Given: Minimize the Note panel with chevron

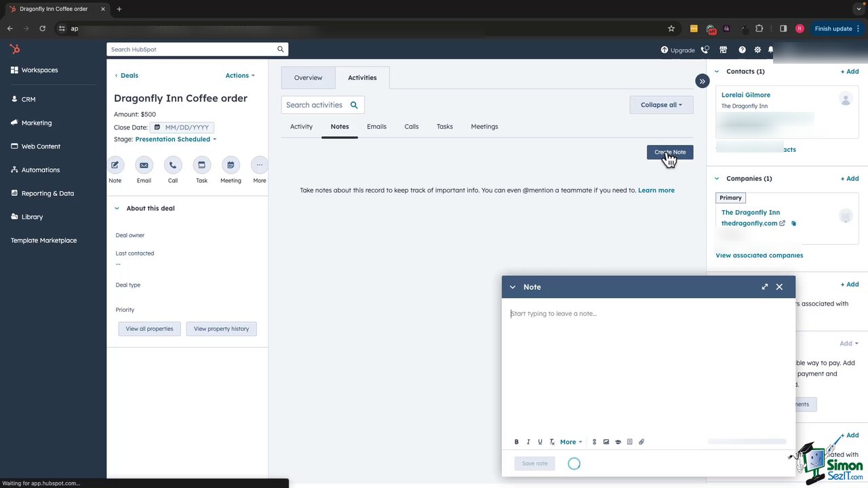Looking at the screenshot, I should point(513,287).
